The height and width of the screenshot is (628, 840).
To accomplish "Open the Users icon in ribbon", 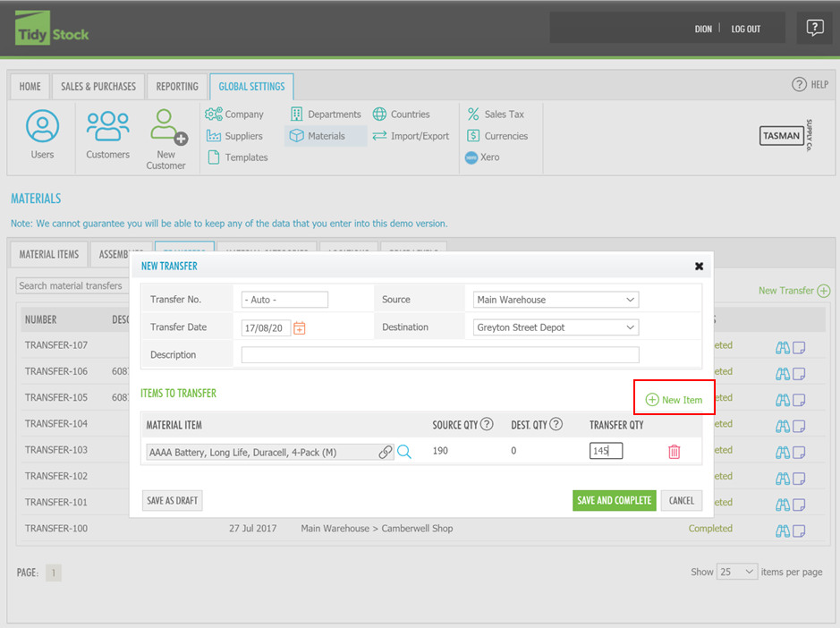I will [42, 127].
